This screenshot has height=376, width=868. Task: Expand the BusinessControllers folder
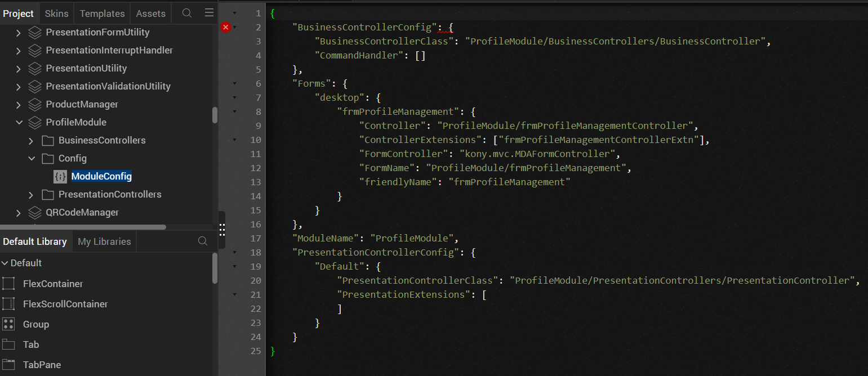32,140
